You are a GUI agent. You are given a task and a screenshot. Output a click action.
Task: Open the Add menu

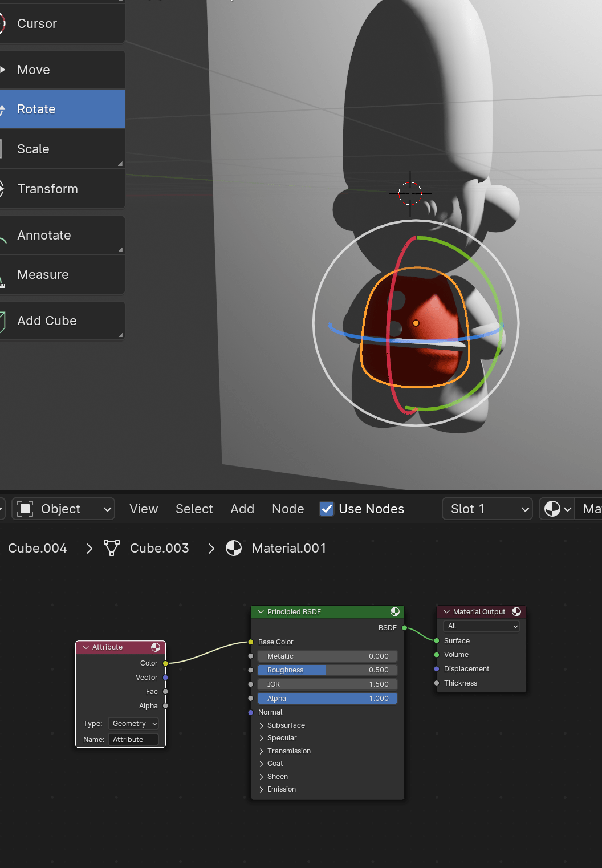coord(242,509)
